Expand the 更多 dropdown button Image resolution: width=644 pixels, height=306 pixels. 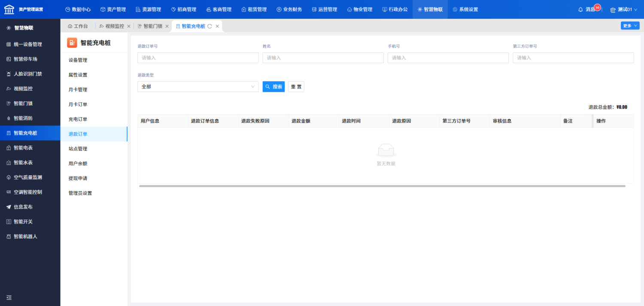click(630, 26)
